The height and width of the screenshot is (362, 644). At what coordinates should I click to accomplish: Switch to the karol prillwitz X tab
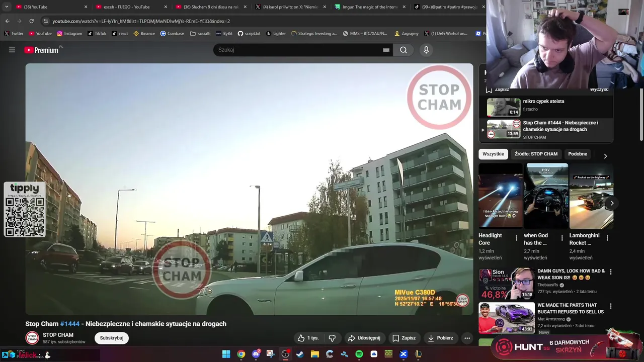290,7
